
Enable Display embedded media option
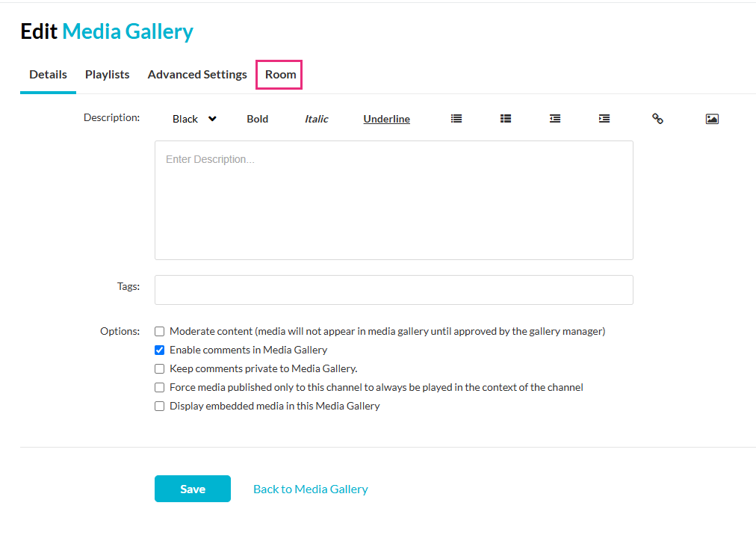(x=160, y=407)
